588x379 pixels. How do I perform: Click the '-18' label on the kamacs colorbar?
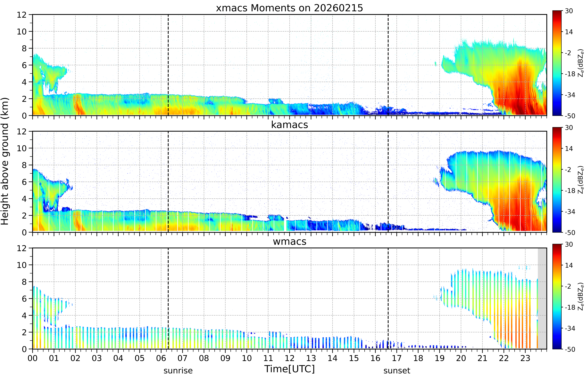click(570, 191)
